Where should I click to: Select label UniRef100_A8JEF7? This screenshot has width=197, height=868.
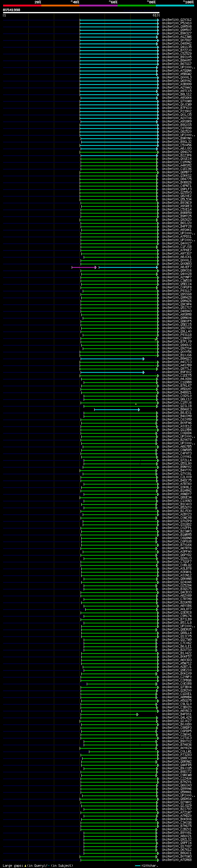[176, 267]
